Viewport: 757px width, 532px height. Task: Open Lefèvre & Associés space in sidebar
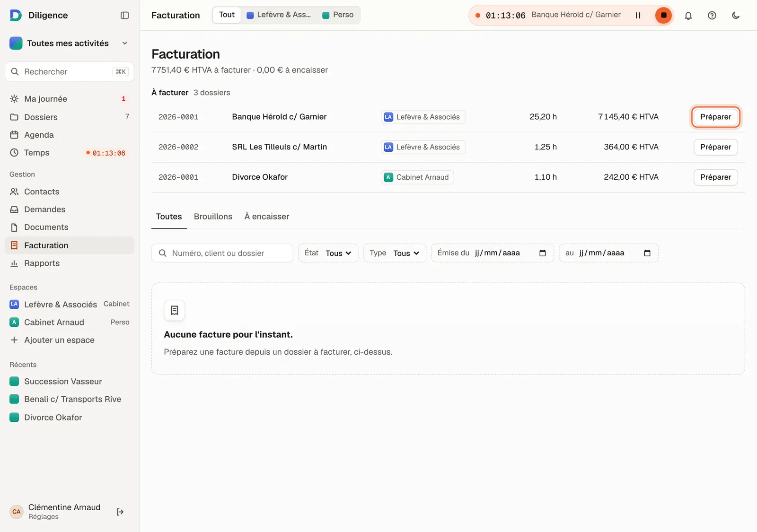69,305
